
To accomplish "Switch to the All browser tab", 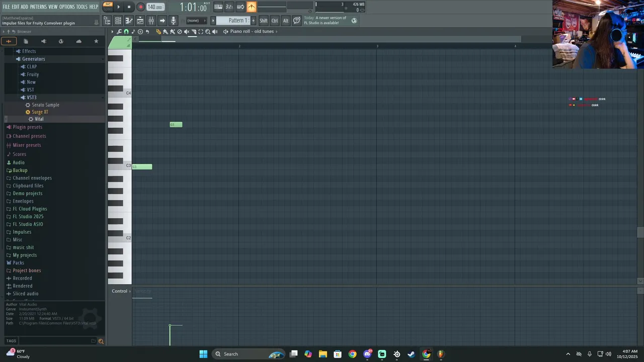I will (9, 41).
